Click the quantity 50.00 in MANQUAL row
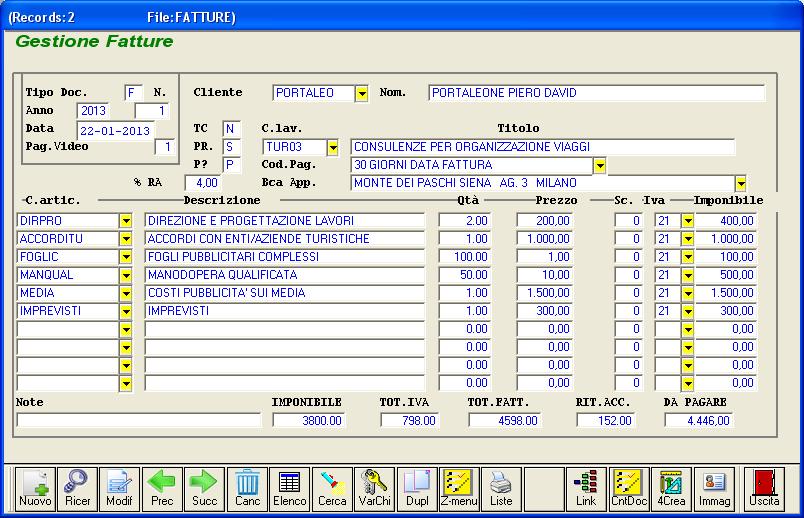Screen dimensions: 804x518 point(465,275)
